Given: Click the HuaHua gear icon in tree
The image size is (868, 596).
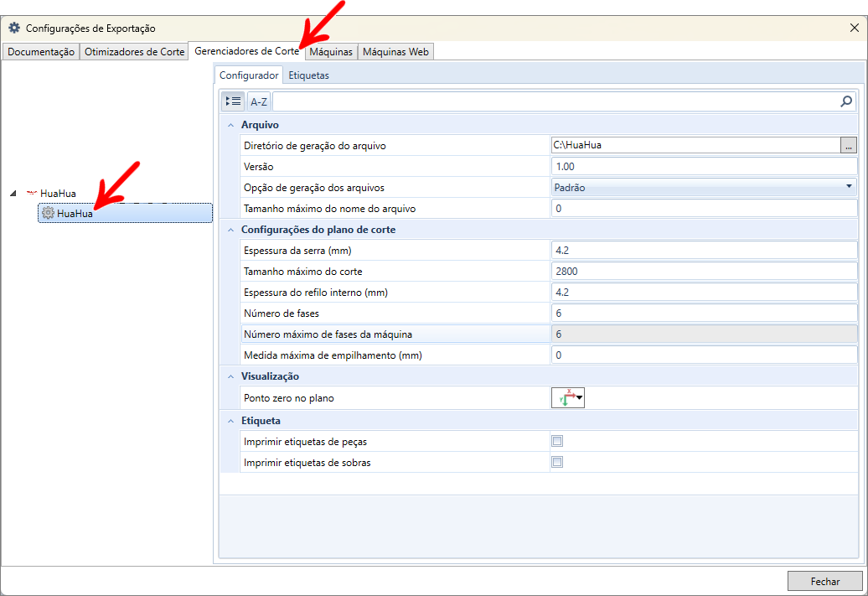Looking at the screenshot, I should point(48,213).
